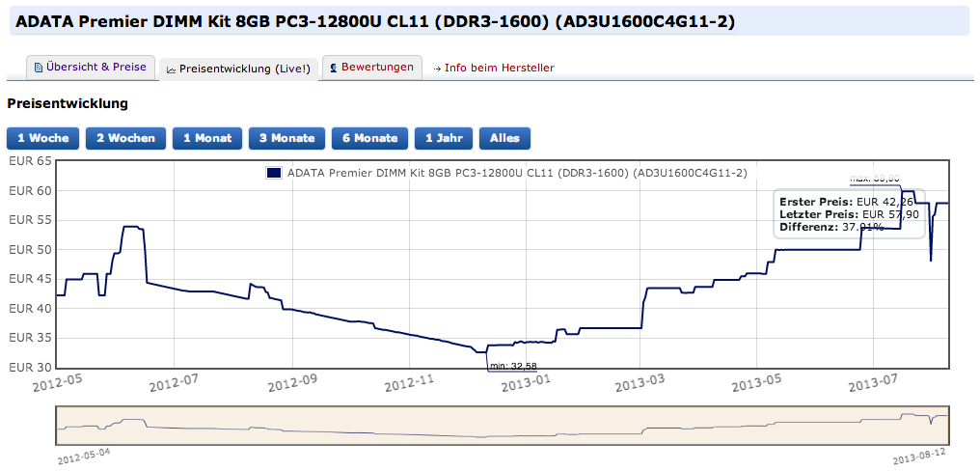The width and height of the screenshot is (980, 471).
Task: Click the dark blue legend color swatch
Action: coord(274,174)
